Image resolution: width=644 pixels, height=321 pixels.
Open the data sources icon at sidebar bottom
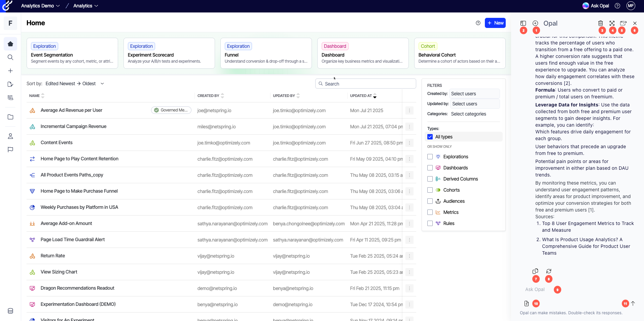coord(10,311)
